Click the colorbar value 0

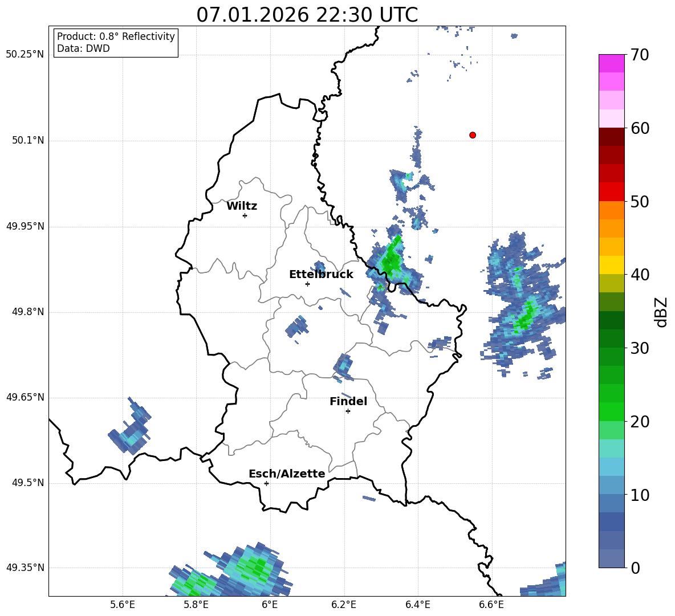click(635, 568)
